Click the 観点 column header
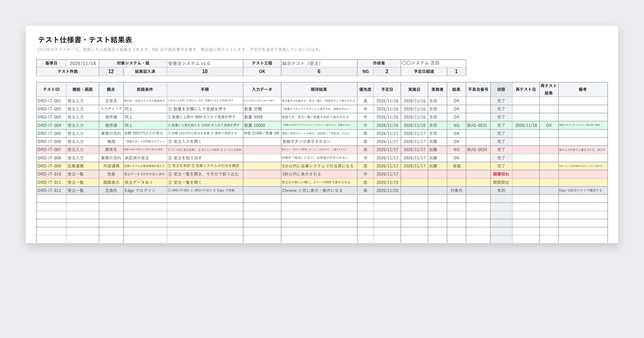 (111, 90)
